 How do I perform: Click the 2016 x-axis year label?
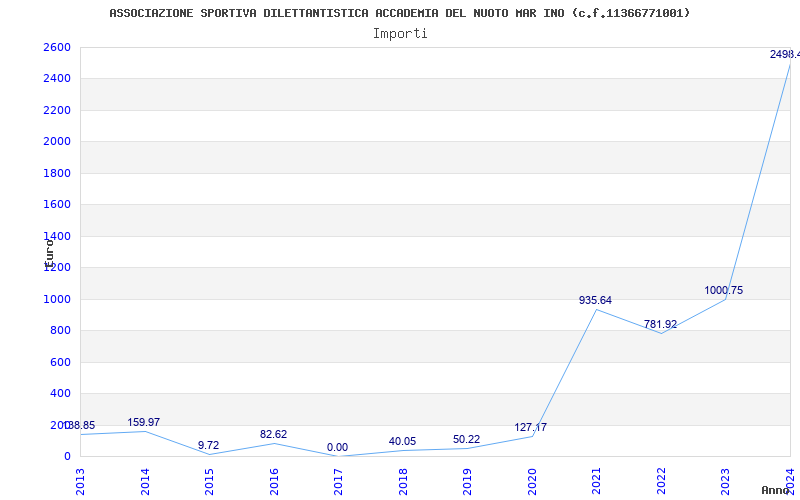click(274, 481)
